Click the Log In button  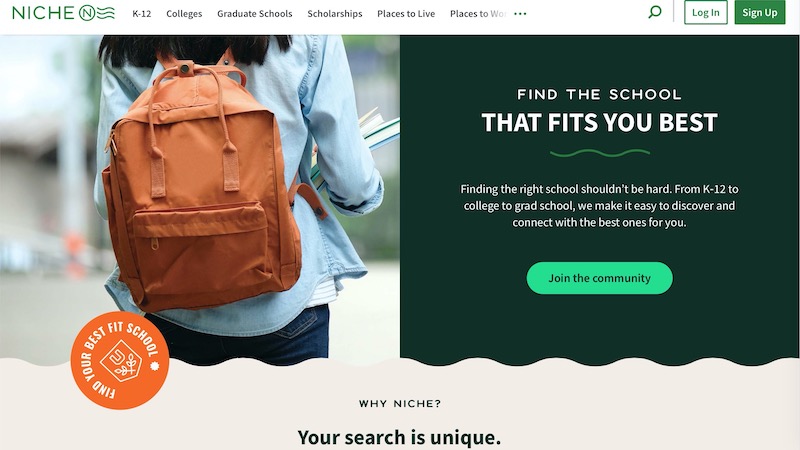[x=706, y=13]
